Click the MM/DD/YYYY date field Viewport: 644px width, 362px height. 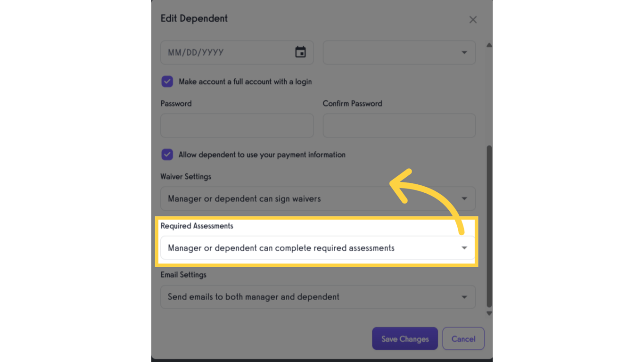(222, 52)
